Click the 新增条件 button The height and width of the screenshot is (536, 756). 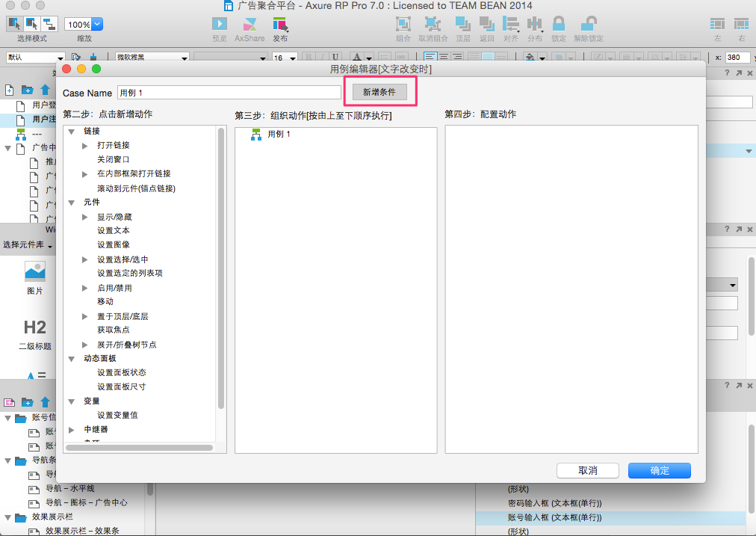point(379,92)
